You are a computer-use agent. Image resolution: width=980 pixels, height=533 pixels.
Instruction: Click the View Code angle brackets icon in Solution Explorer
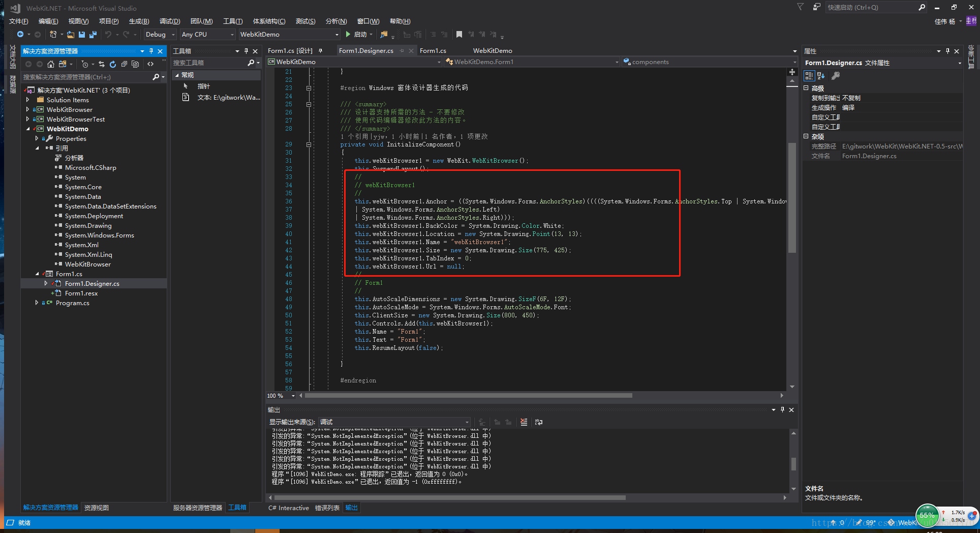point(150,64)
